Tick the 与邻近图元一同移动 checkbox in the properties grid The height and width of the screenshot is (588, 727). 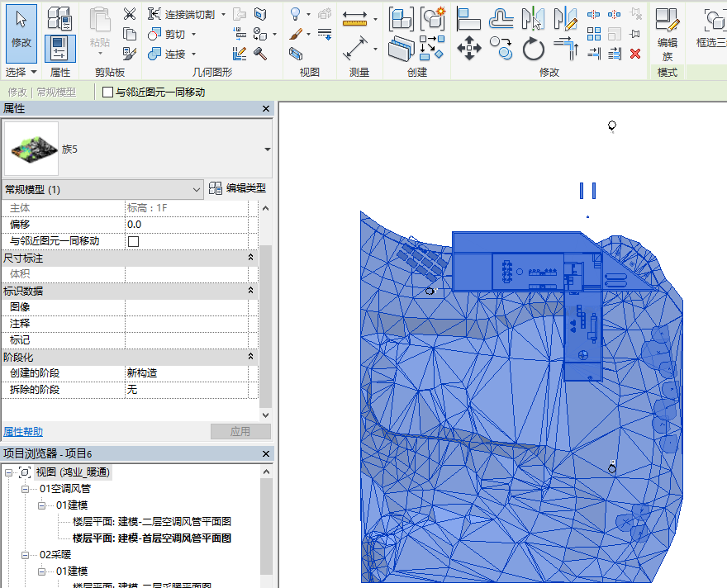point(134,241)
